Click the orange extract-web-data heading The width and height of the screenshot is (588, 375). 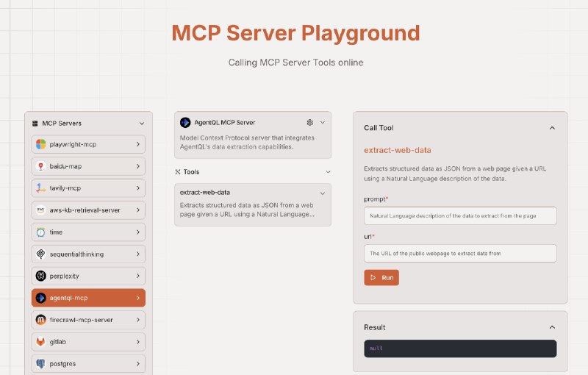tap(398, 151)
